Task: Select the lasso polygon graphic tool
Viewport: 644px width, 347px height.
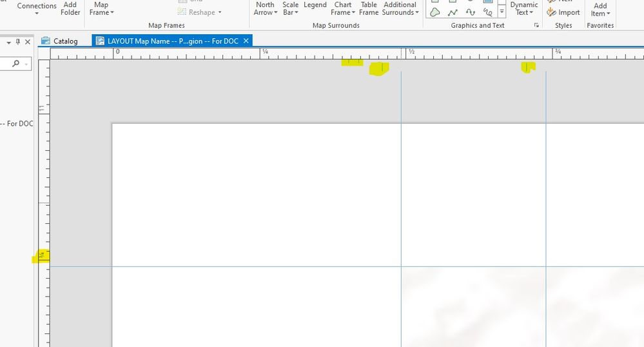Action: (x=435, y=12)
